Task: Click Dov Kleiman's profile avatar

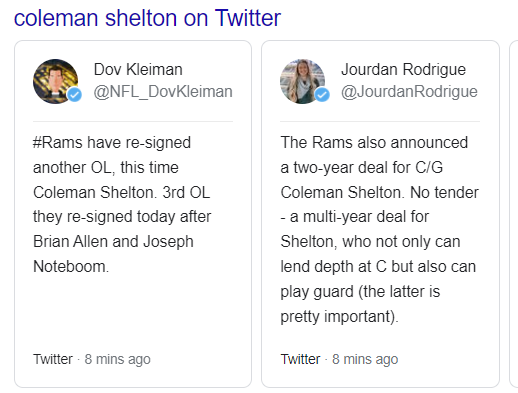Action: tap(56, 81)
